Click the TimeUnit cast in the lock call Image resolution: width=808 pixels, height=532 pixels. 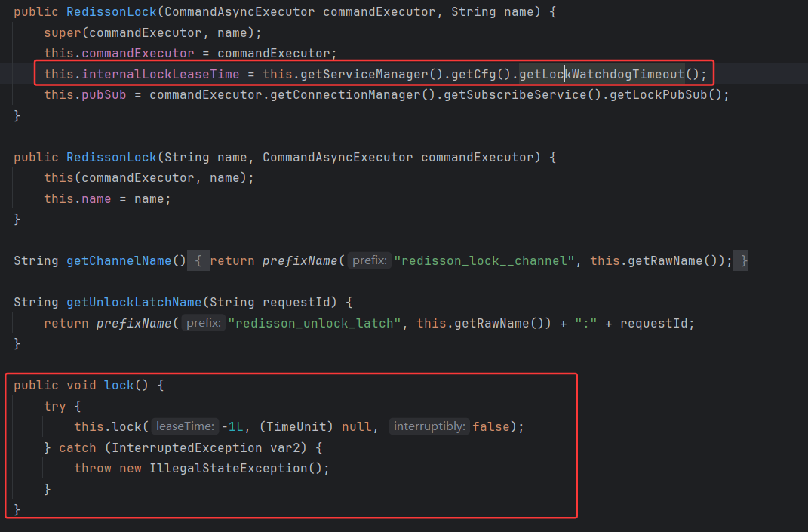[x=296, y=427]
